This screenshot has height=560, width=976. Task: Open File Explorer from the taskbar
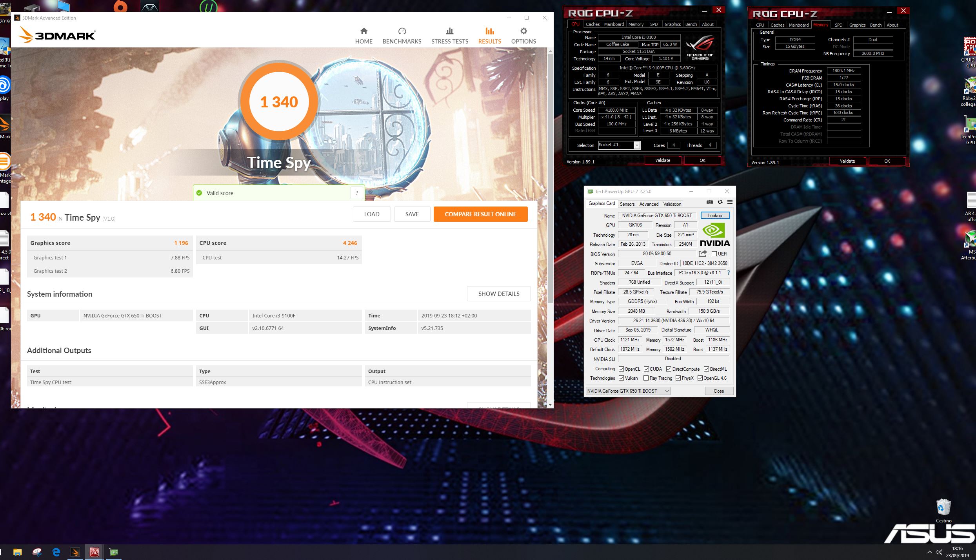click(x=17, y=552)
